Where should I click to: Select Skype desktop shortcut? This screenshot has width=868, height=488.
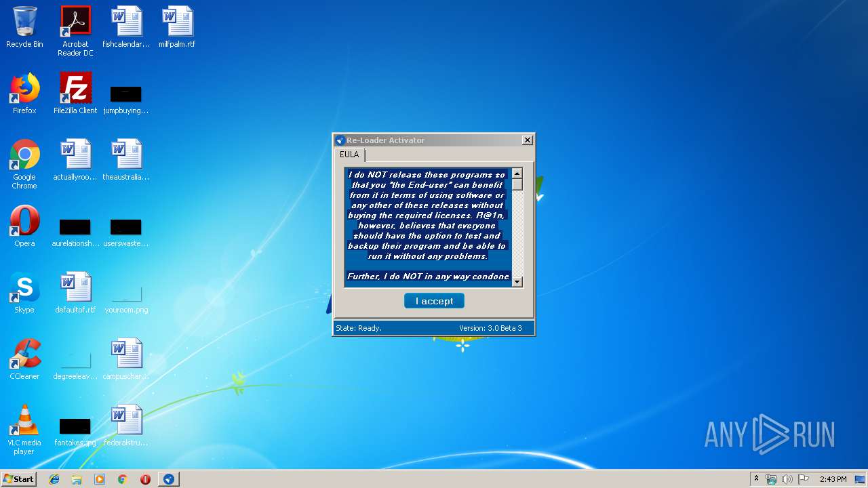click(x=24, y=293)
